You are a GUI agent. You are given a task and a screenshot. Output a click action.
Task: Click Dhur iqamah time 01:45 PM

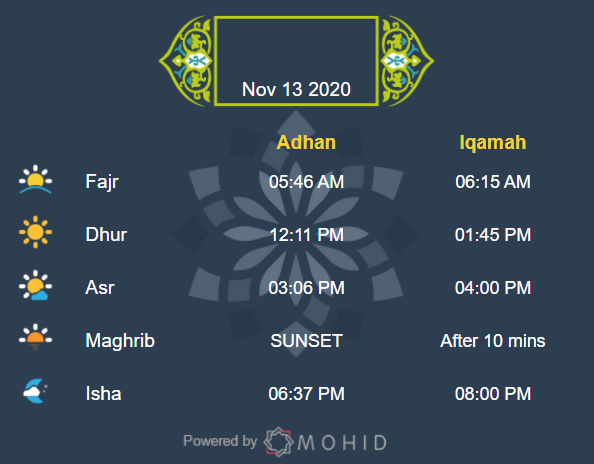point(493,235)
